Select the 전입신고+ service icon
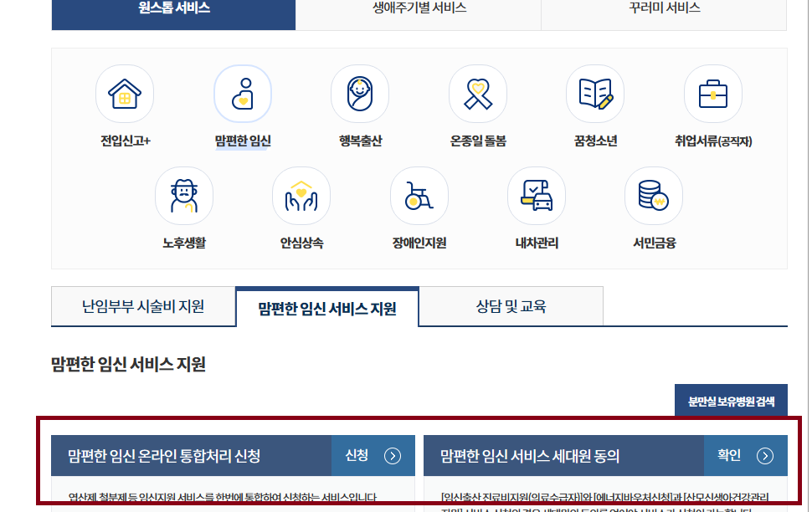The image size is (812, 512). tap(124, 94)
